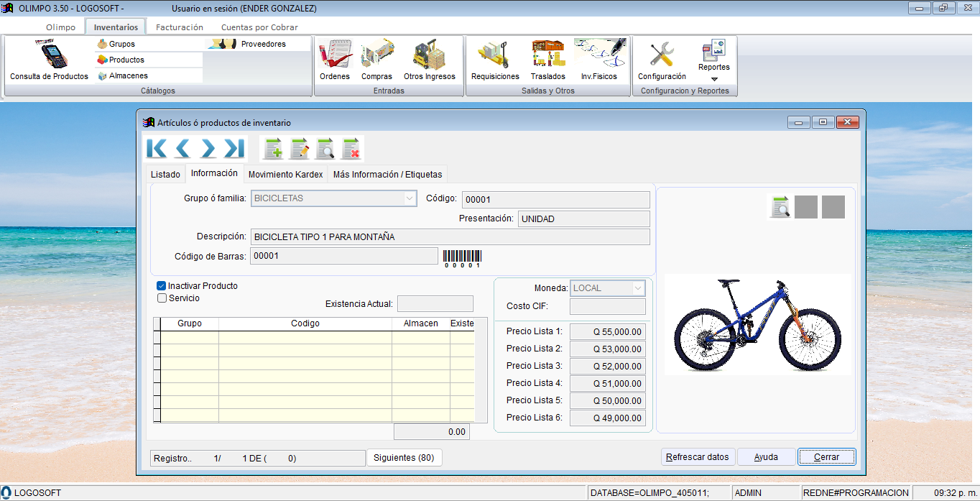Uncheck Inactivar Producto checkbox

(162, 286)
